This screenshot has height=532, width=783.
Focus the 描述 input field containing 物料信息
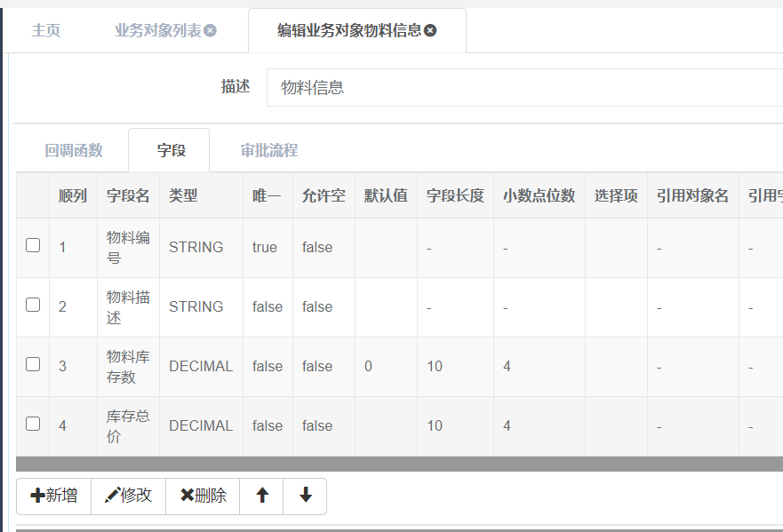pyautogui.click(x=524, y=87)
